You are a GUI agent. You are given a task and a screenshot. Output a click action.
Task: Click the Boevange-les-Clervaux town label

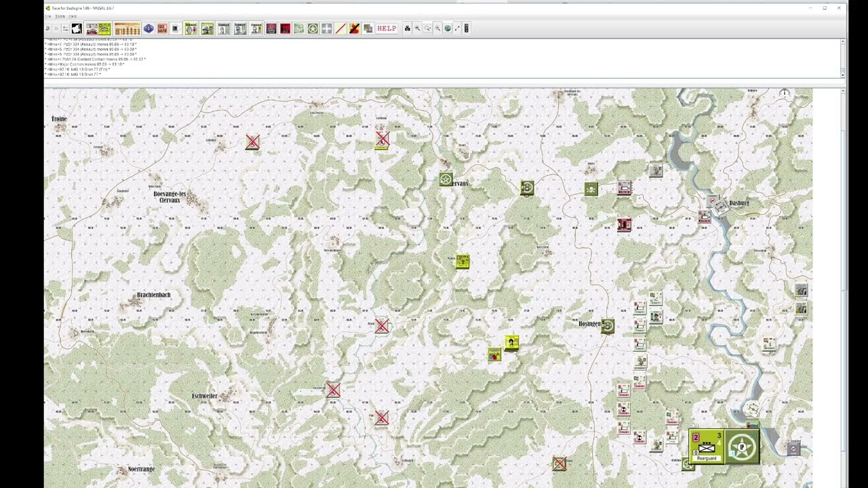point(170,197)
